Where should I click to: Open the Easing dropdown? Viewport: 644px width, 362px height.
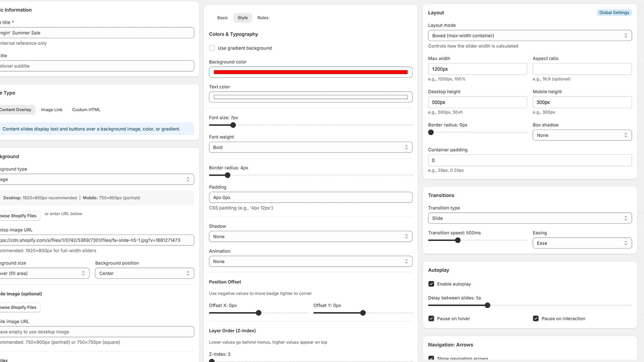point(582,243)
